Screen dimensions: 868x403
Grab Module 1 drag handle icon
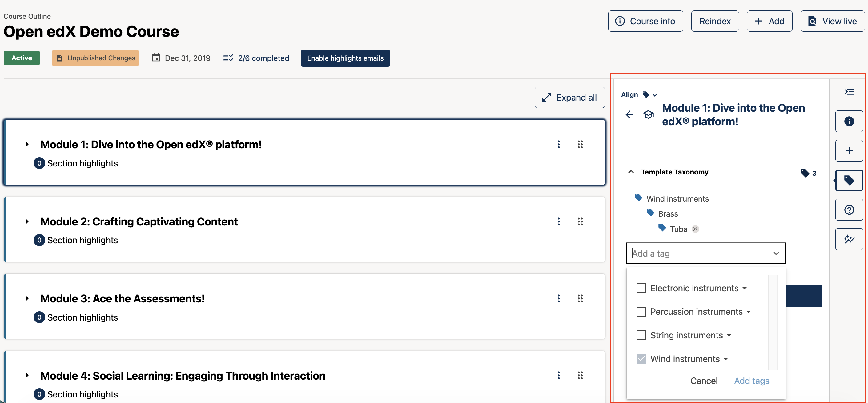pos(580,144)
